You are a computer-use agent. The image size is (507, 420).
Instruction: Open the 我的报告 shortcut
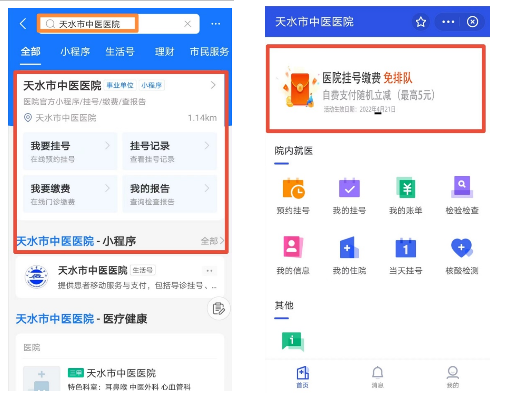[170, 194]
